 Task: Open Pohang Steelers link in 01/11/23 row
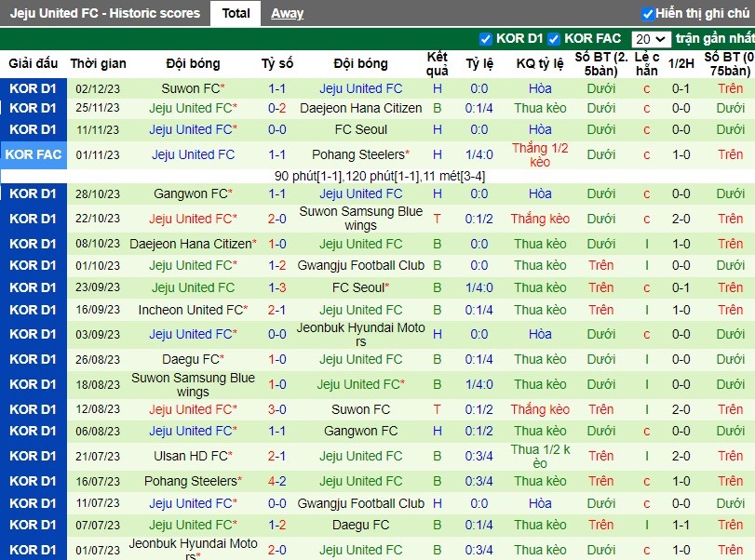point(358,154)
